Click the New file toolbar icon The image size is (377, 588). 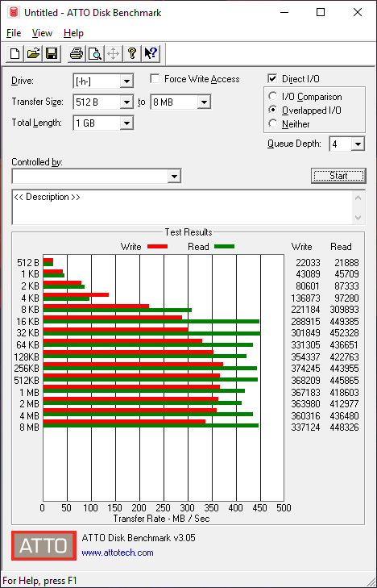[x=15, y=53]
